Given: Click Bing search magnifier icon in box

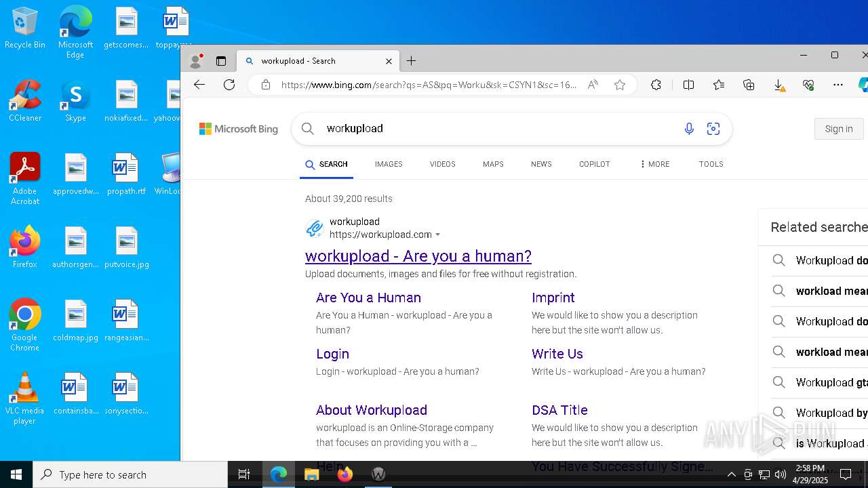Looking at the screenshot, I should pyautogui.click(x=308, y=129).
